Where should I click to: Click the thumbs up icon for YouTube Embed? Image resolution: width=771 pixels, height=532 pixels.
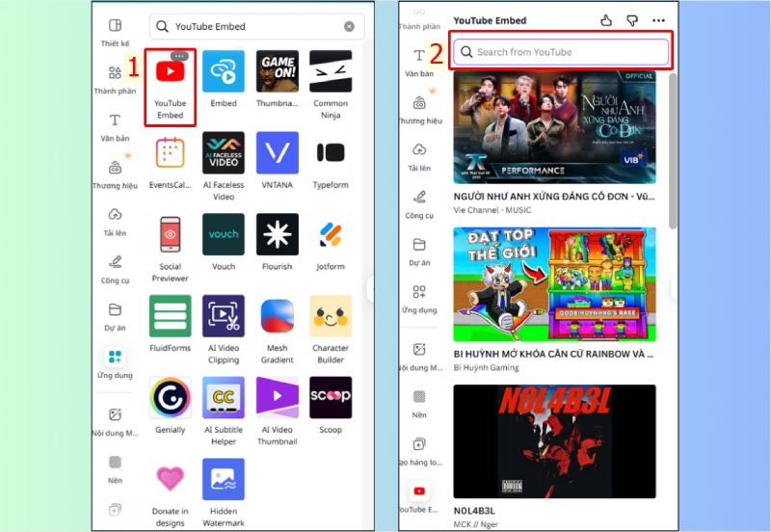tap(606, 19)
